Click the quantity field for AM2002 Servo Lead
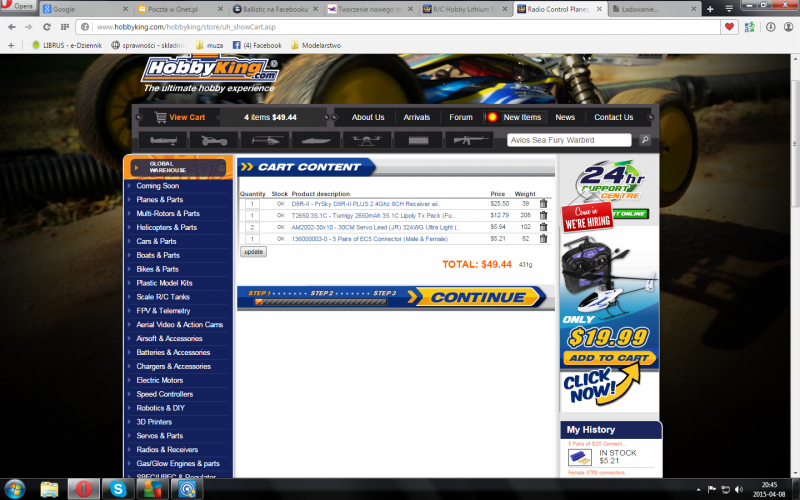 tap(253, 227)
